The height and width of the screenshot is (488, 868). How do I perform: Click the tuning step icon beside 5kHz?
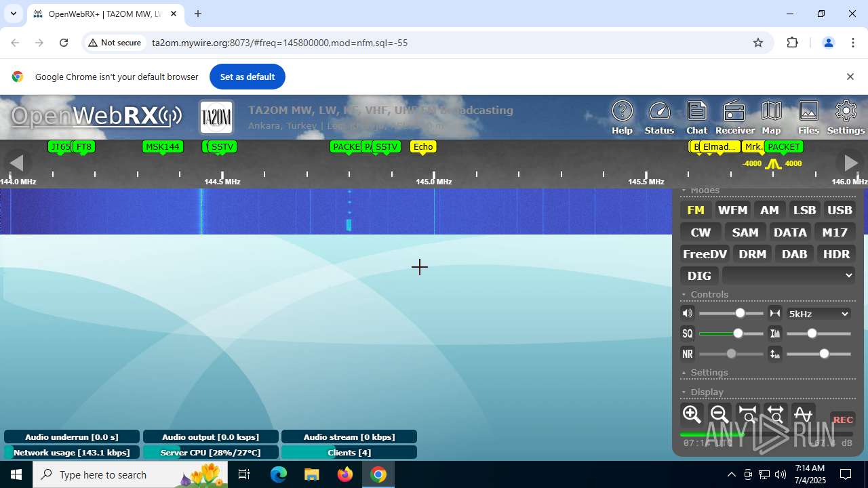pos(775,313)
